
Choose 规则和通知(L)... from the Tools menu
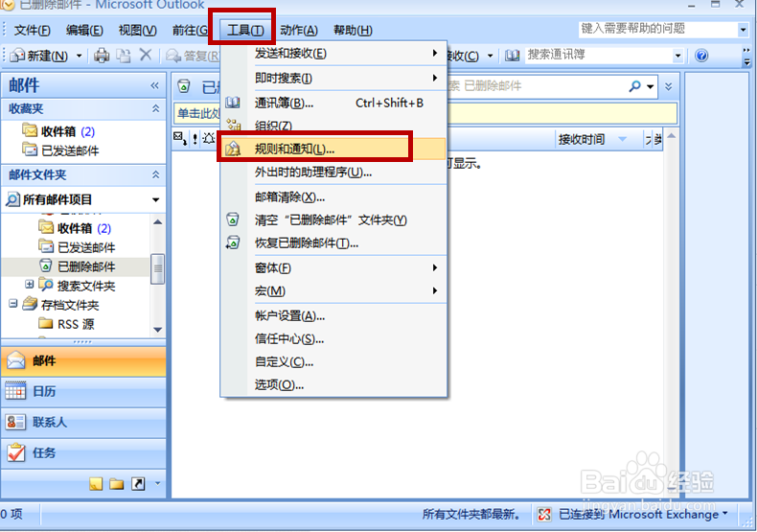point(333,149)
